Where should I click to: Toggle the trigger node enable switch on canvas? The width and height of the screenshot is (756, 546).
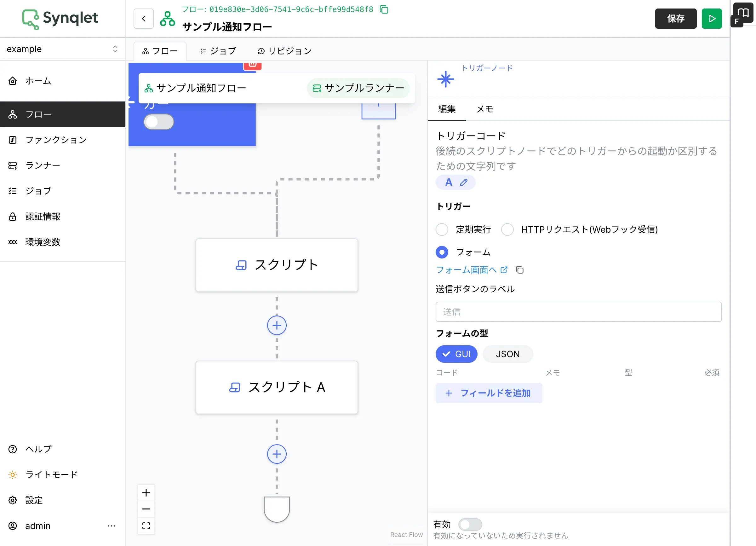pyautogui.click(x=159, y=122)
